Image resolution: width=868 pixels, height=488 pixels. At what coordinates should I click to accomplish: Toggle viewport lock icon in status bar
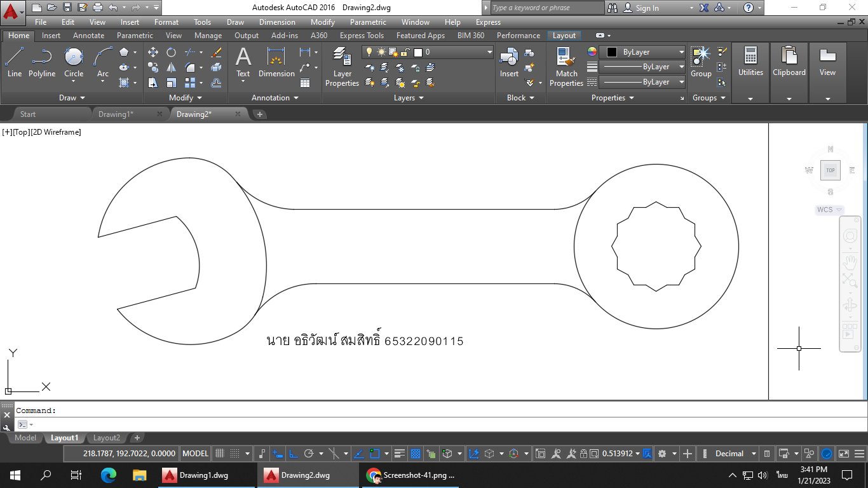coord(583,454)
